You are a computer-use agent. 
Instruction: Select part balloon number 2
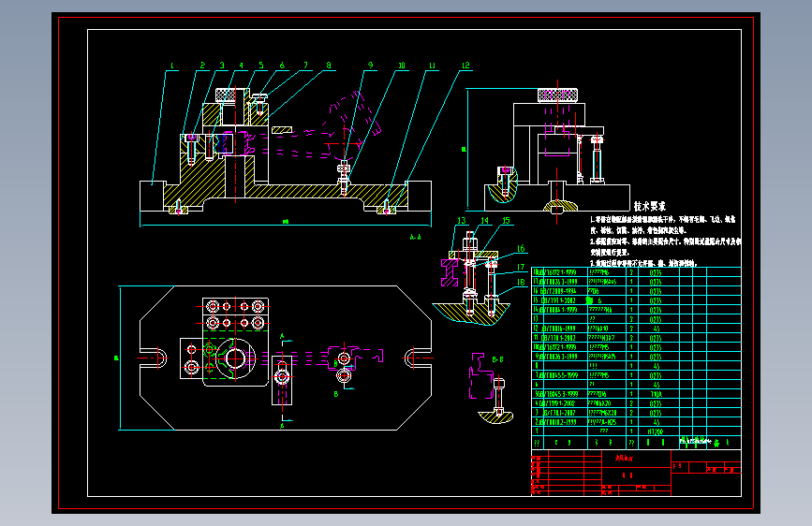pos(203,66)
